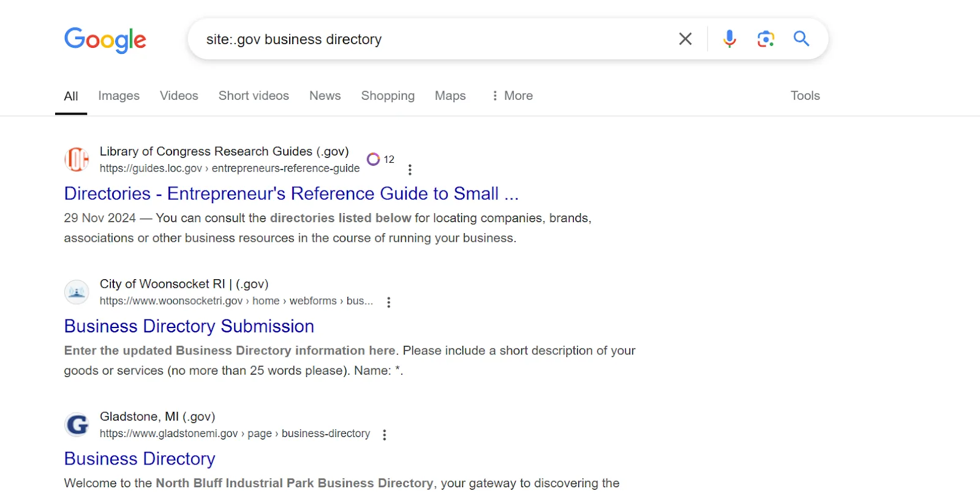Select the All tab
This screenshot has width=980, height=494.
[71, 96]
